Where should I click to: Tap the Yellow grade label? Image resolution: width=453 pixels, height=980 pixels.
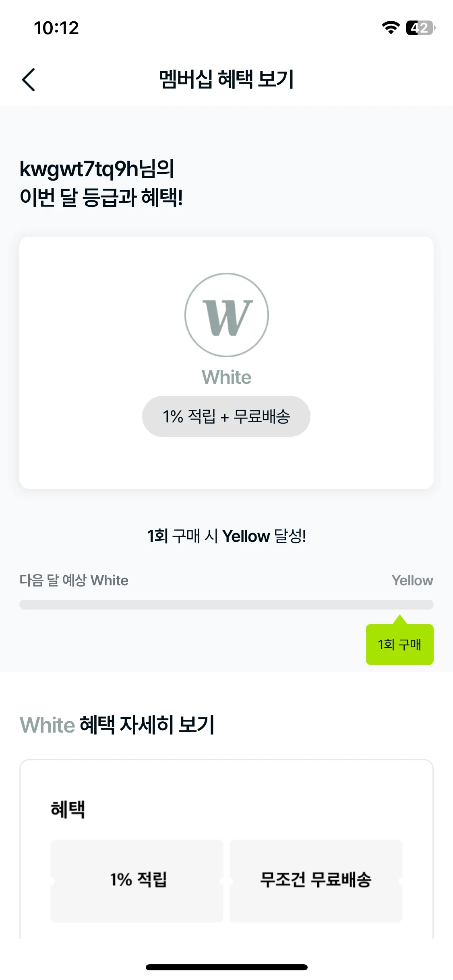[x=412, y=581]
